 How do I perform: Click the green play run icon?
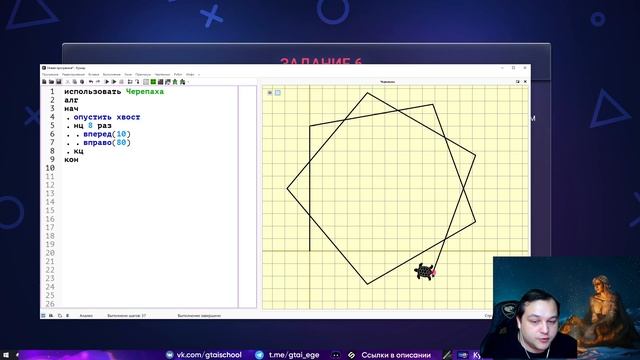click(114, 82)
